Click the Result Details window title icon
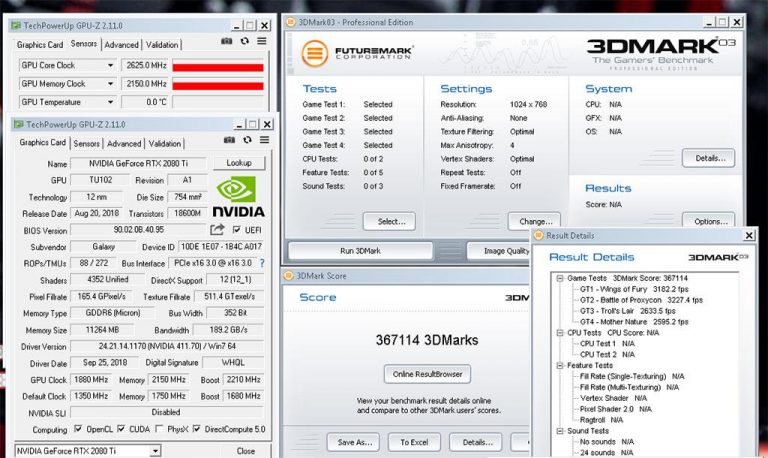 click(539, 236)
